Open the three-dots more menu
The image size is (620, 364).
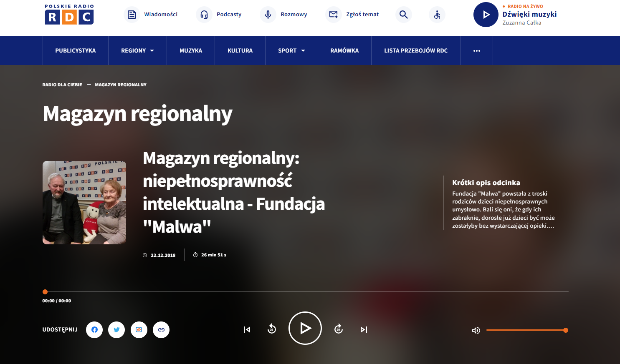pos(476,50)
